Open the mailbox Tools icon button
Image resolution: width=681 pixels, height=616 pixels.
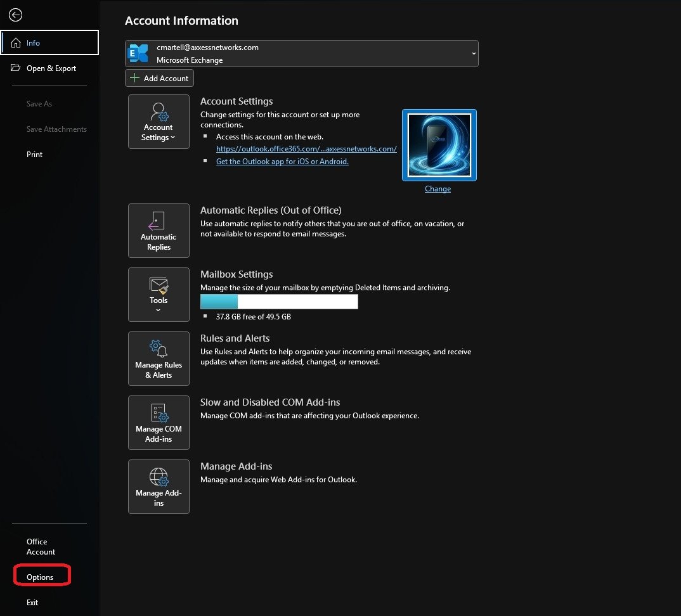[x=159, y=295]
